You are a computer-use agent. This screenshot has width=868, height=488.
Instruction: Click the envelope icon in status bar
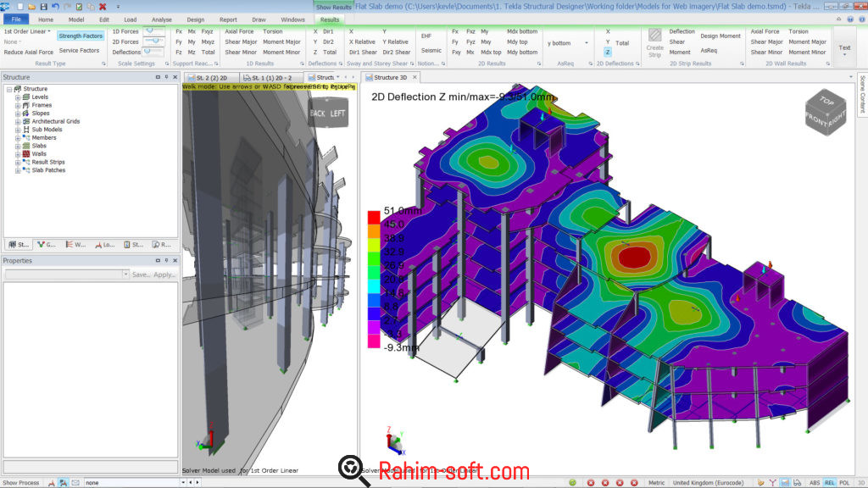75,482
